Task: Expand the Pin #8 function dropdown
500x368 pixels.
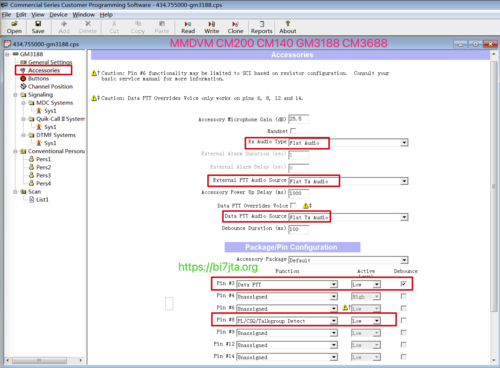Action: click(334, 321)
